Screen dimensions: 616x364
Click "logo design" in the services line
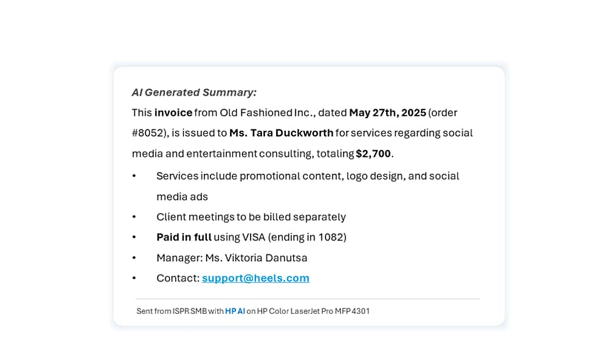click(347, 176)
